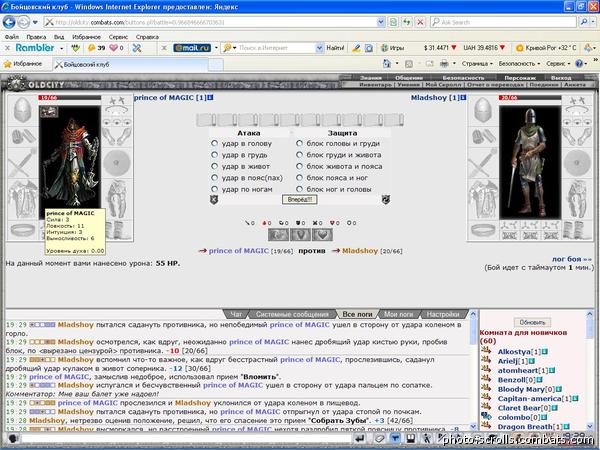Click Mladshoy health bar 20/66

click(530, 98)
